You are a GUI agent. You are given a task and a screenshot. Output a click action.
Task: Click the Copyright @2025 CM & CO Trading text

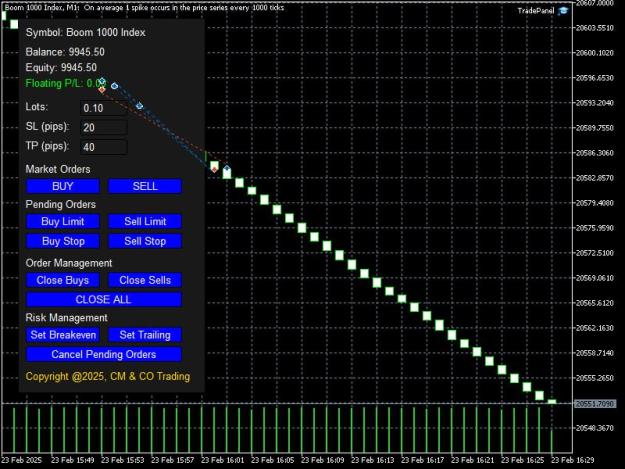click(x=108, y=376)
